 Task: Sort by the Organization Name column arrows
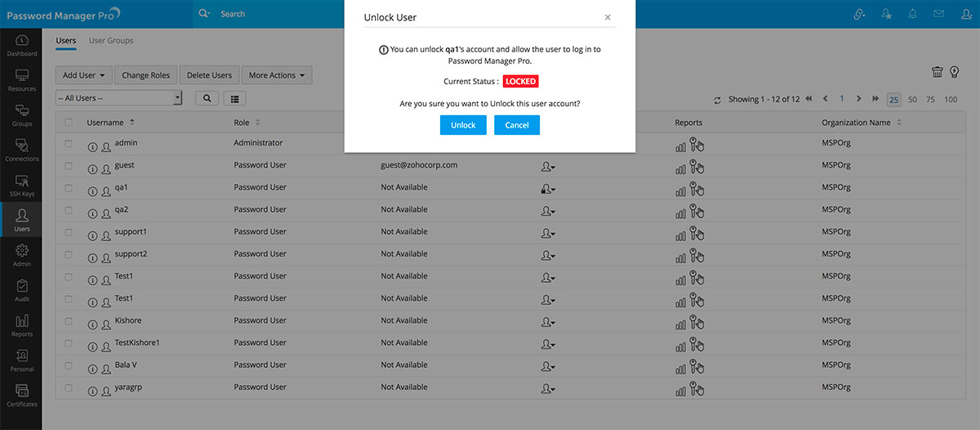click(899, 123)
